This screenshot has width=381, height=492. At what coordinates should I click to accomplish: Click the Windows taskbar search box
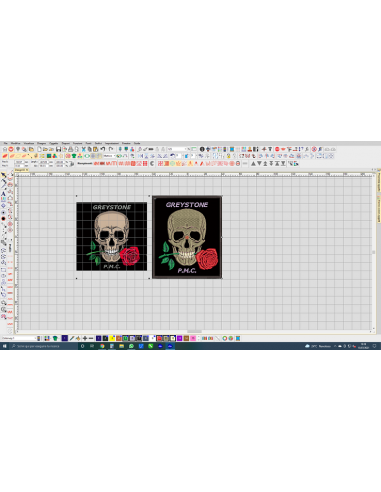click(43, 346)
